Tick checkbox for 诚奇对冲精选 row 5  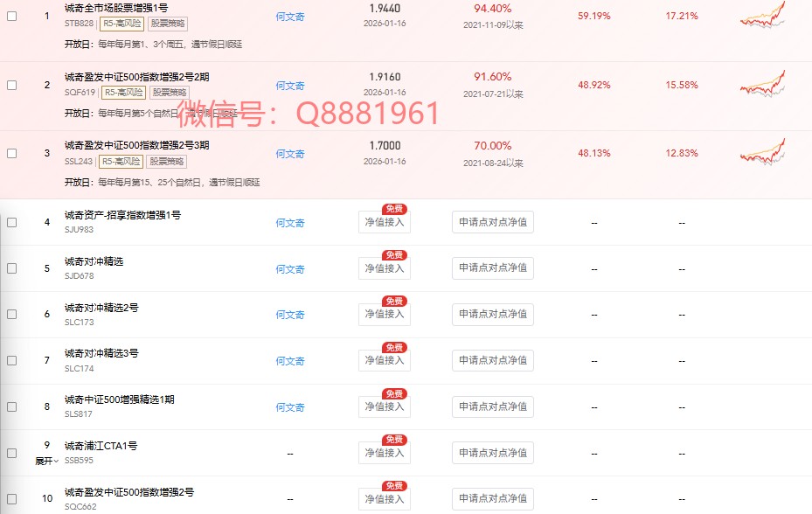[x=11, y=268]
